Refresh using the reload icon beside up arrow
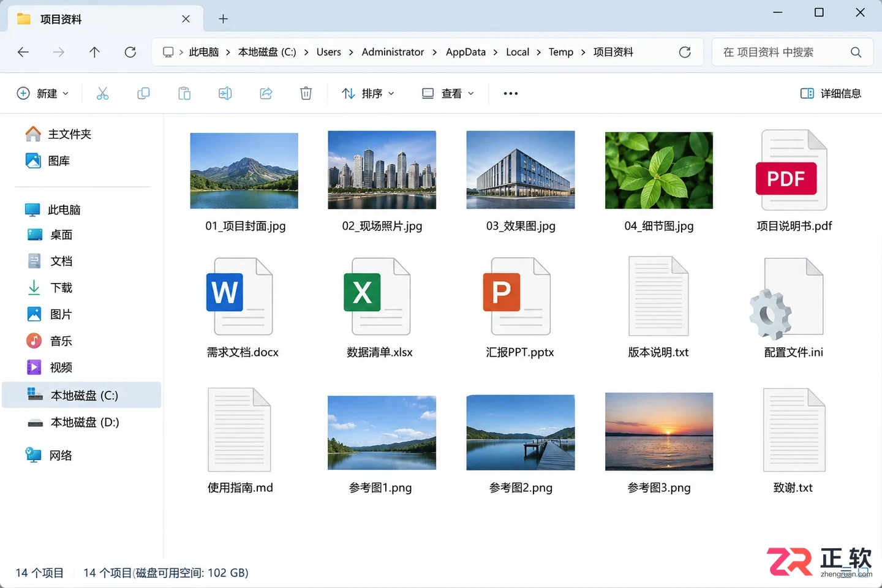 pyautogui.click(x=130, y=52)
